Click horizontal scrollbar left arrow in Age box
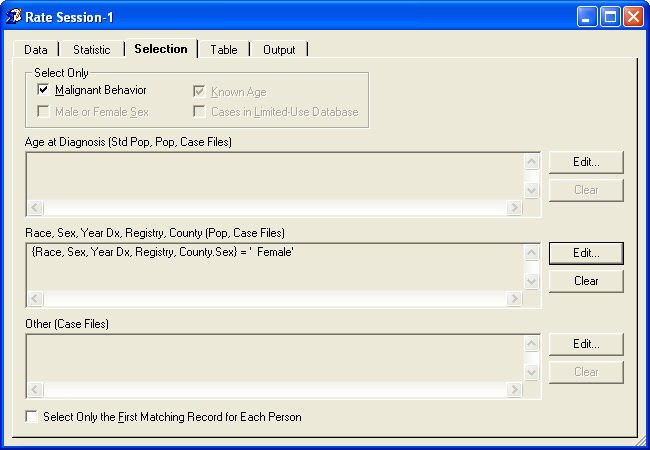 click(x=34, y=208)
